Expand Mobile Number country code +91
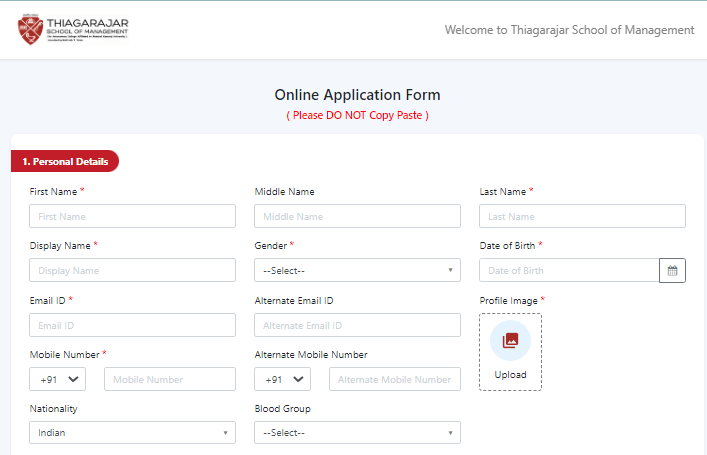 pyautogui.click(x=58, y=379)
